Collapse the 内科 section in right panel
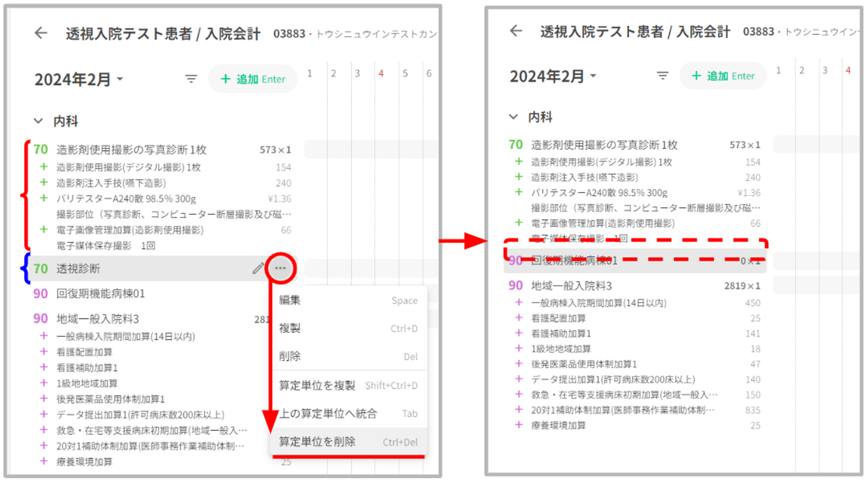 (x=513, y=117)
